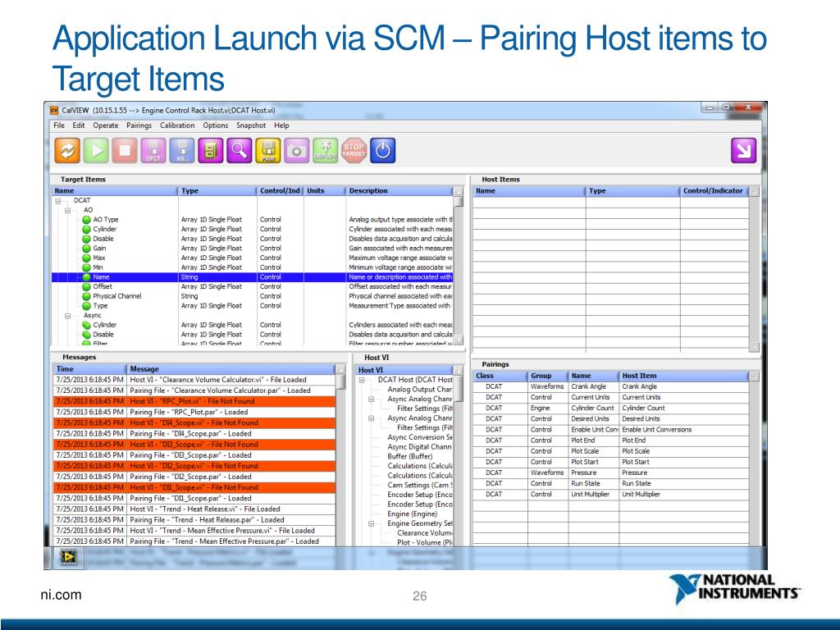The height and width of the screenshot is (630, 840).
Task: Open the Calibration menu
Action: tap(177, 126)
